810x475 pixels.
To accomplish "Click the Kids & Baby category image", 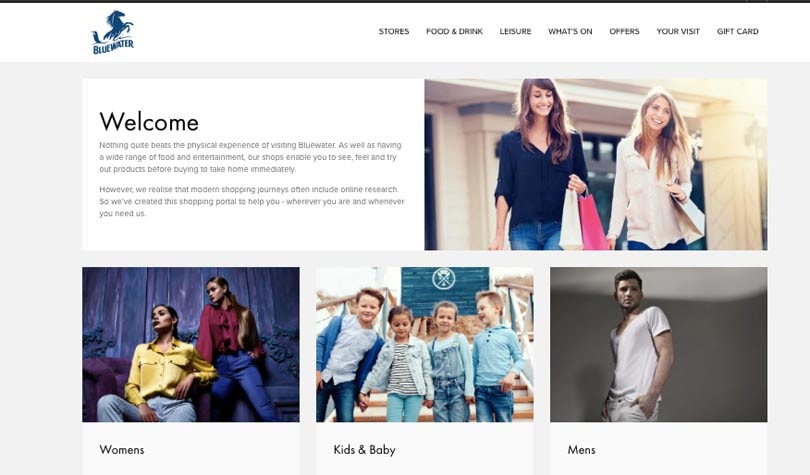I will (425, 344).
